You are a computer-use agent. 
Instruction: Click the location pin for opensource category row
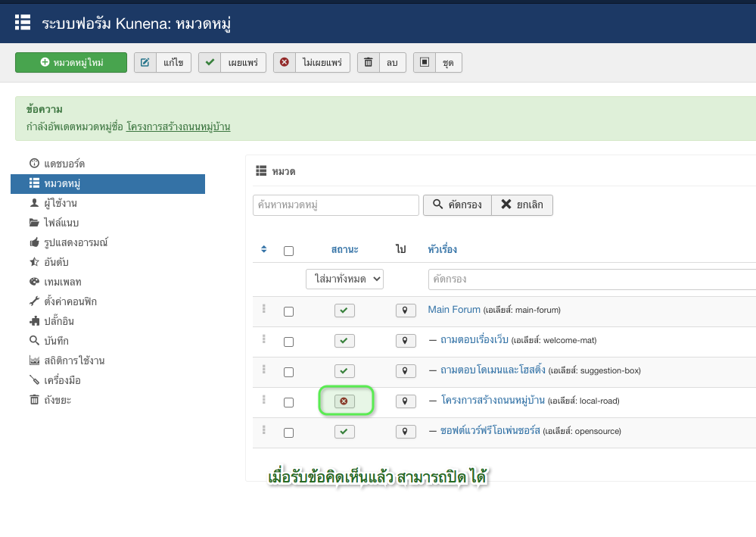[x=406, y=431]
